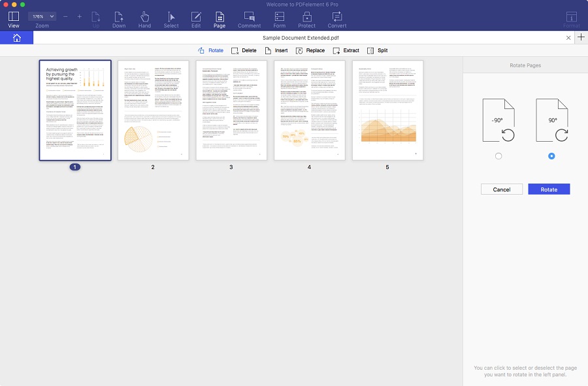Image resolution: width=588 pixels, height=386 pixels.
Task: Switch to the Edit tool
Action: point(195,19)
